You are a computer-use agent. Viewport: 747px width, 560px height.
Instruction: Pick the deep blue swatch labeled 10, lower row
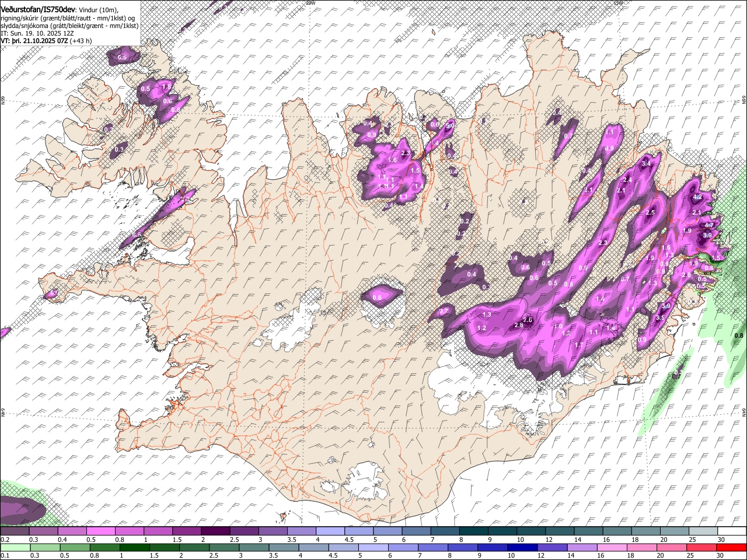tap(522, 547)
